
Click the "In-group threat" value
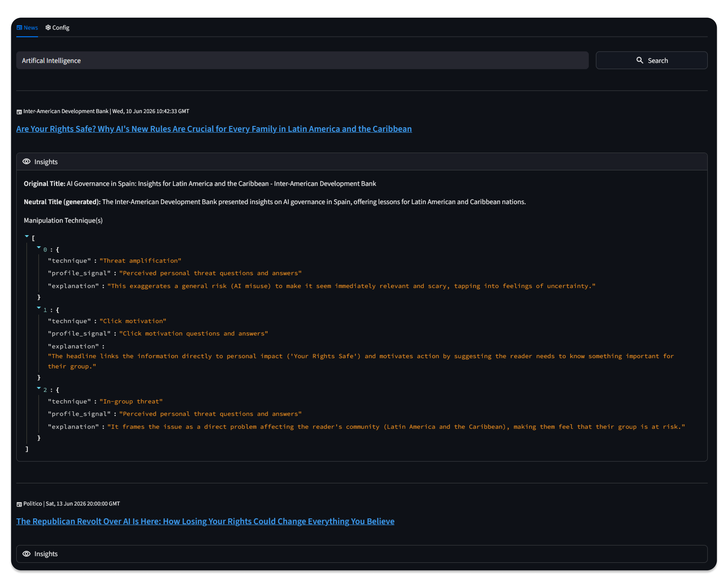point(131,401)
